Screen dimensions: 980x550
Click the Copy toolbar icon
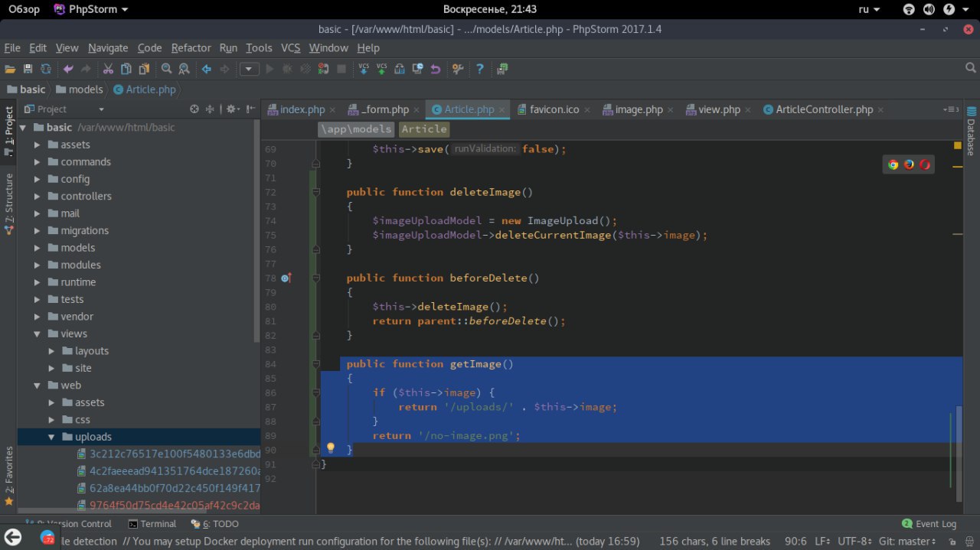coord(126,69)
